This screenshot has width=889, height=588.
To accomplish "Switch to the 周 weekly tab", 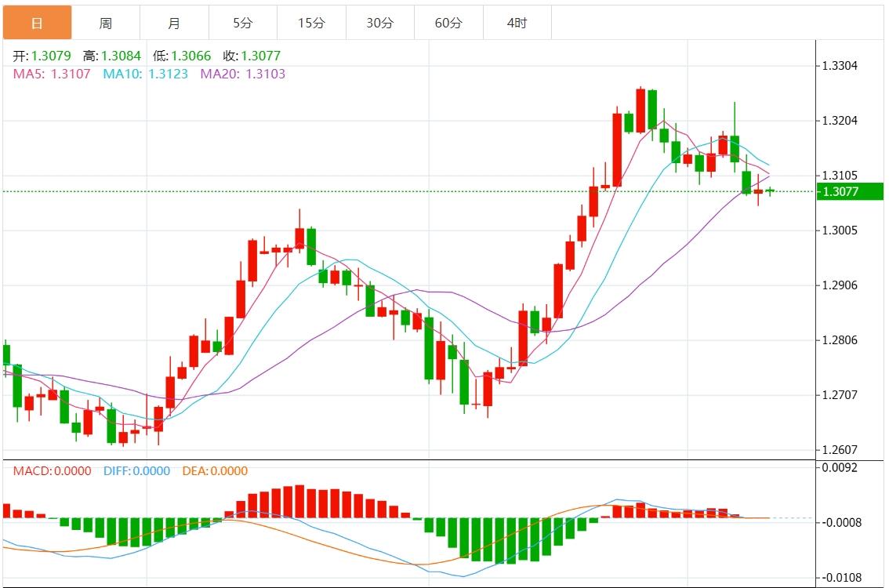I will 105,24.
